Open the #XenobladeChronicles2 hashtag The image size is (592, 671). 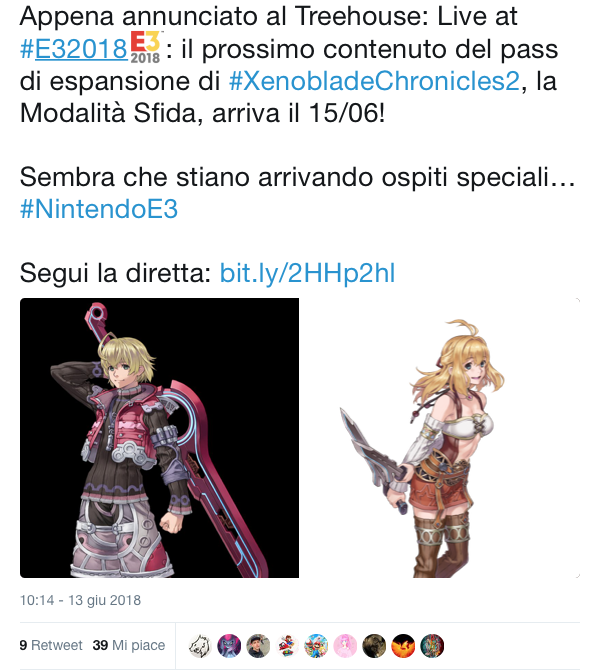(x=374, y=81)
